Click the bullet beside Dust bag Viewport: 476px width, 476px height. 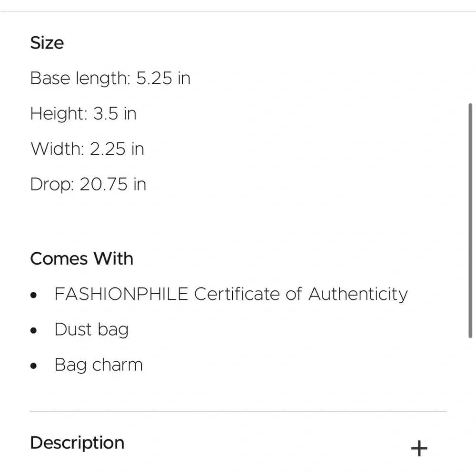[33, 330]
